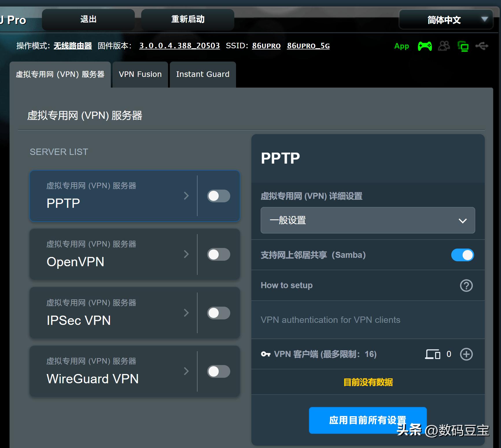The height and width of the screenshot is (448, 501).
Task: Open the connected users icon in status bar
Action: [x=444, y=46]
